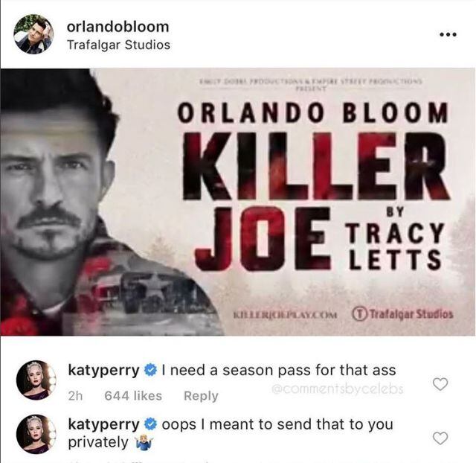Reply to katyperry's first comment
476x463 pixels.
pos(201,396)
